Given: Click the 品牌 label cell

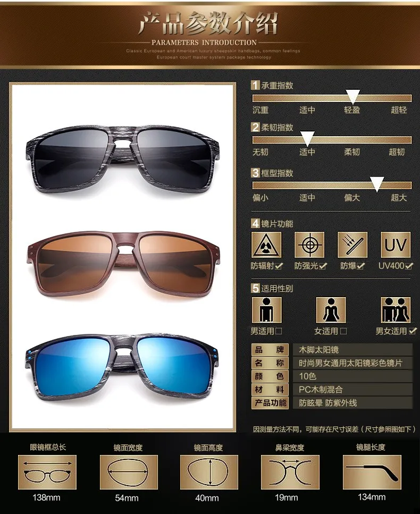Looking at the screenshot, I should coord(270,350).
